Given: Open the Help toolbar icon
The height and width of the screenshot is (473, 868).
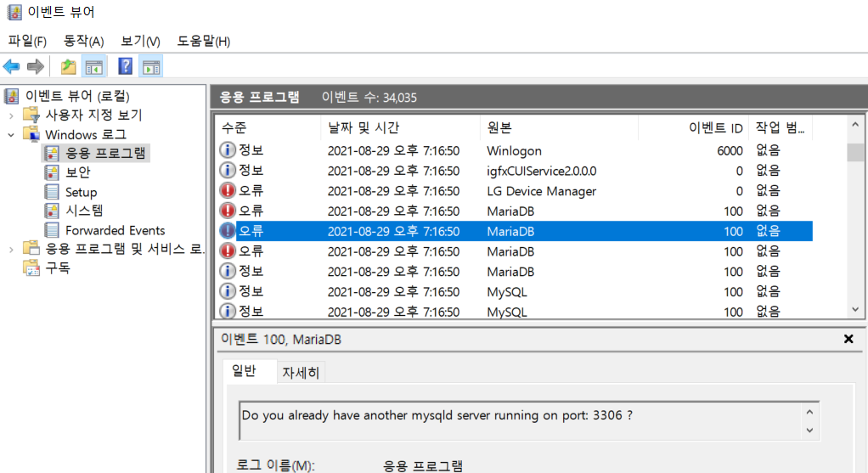Looking at the screenshot, I should point(126,67).
